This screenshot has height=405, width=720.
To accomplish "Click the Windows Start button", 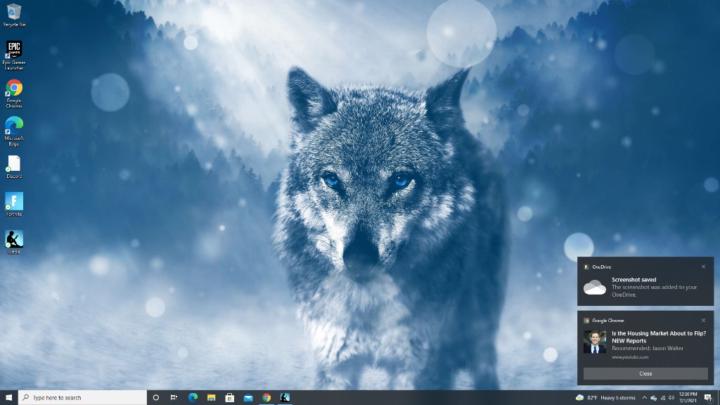I will pos(8,397).
